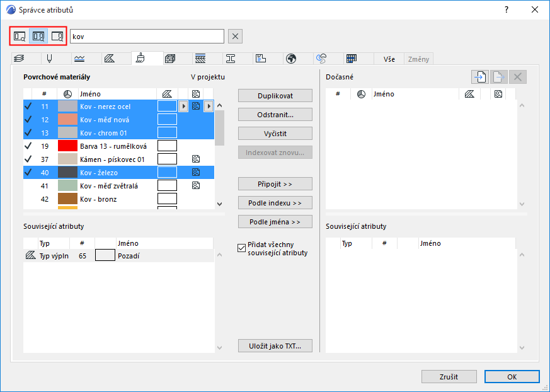The image size is (550, 392).
Task: Select the search right list only icon
Action: [x=57, y=37]
